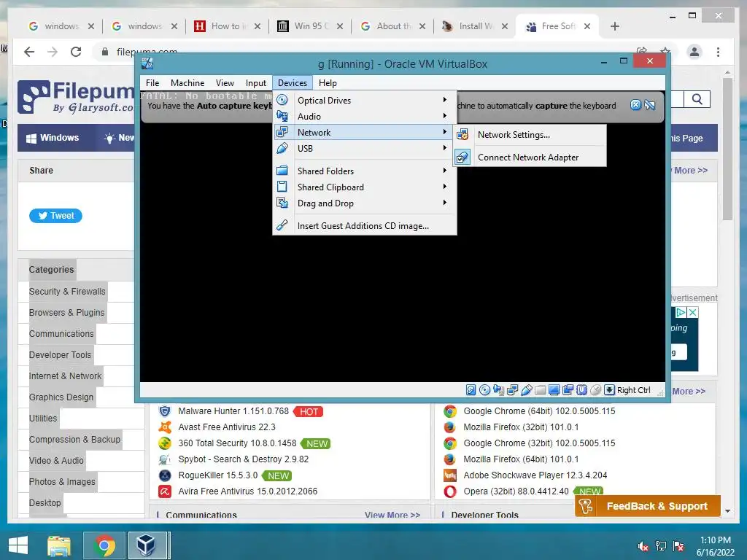This screenshot has height=560, width=747.
Task: Reload the Filepuma page in Chrome
Action: [x=76, y=52]
